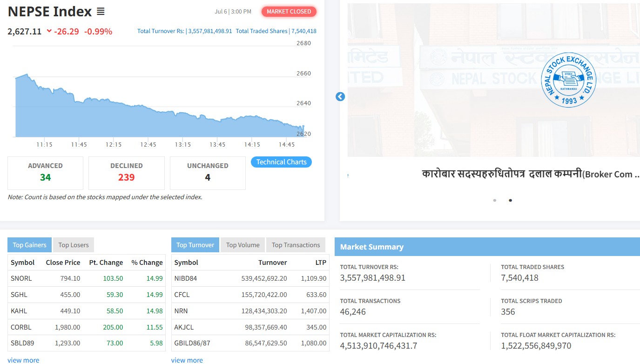The width and height of the screenshot is (640, 364).
Task: Click the red down arrow beside -26.29
Action: click(x=49, y=31)
